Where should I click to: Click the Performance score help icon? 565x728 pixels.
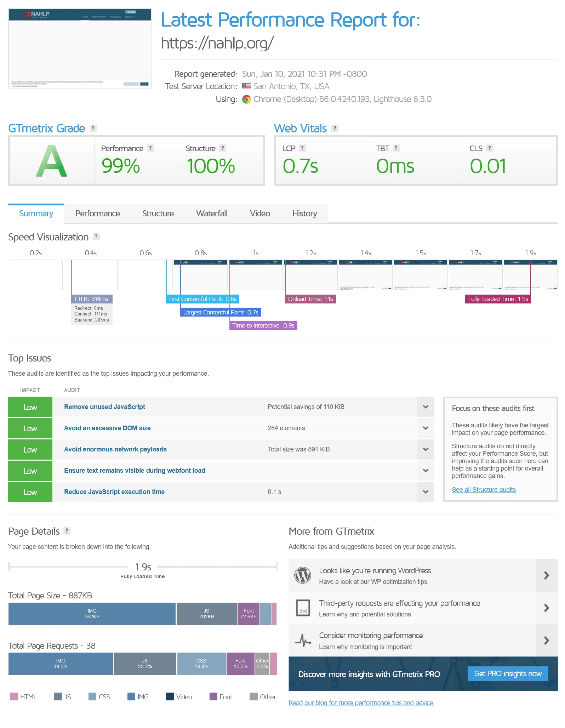pos(150,148)
